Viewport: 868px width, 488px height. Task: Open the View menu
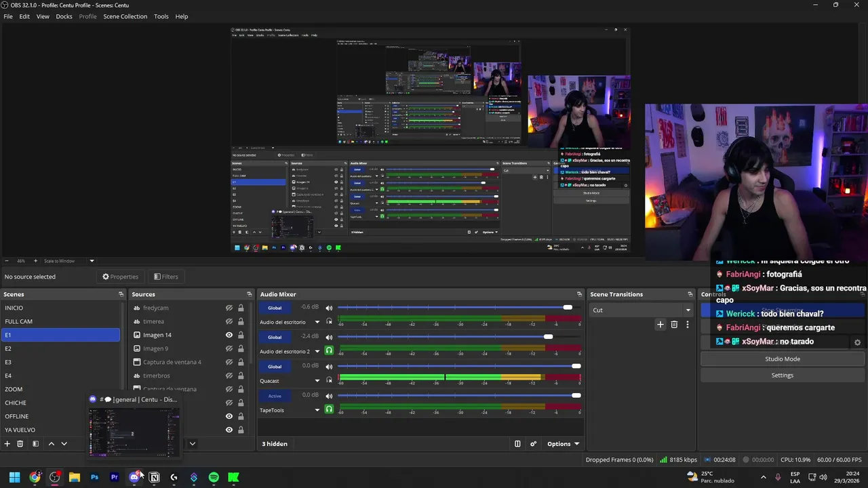43,16
